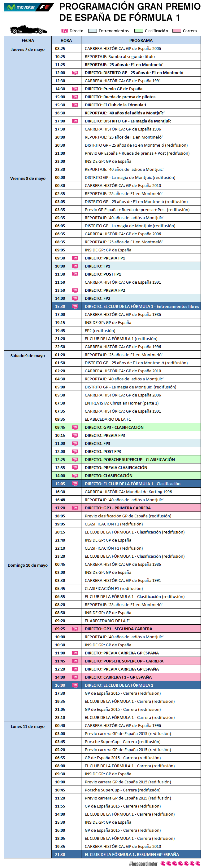This screenshot has height=868, width=204.
Task: Click the TV icon in the Directo legend
Action: pyautogui.click(x=65, y=31)
